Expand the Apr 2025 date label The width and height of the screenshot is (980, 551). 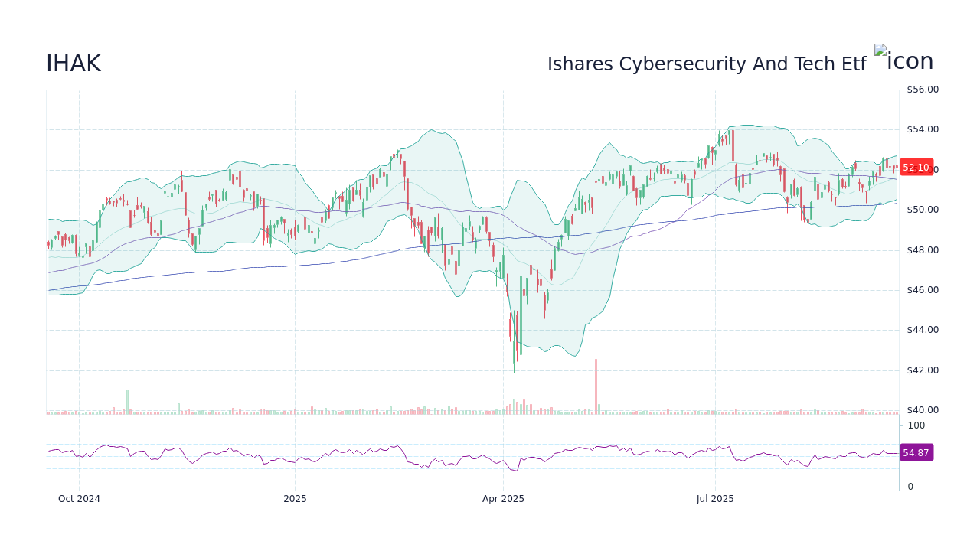pyautogui.click(x=503, y=498)
